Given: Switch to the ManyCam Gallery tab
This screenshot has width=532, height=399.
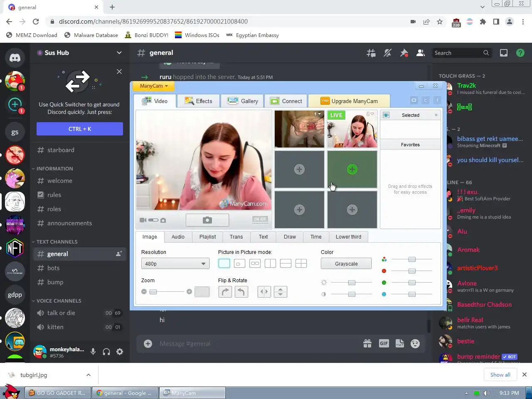Looking at the screenshot, I should (x=243, y=101).
